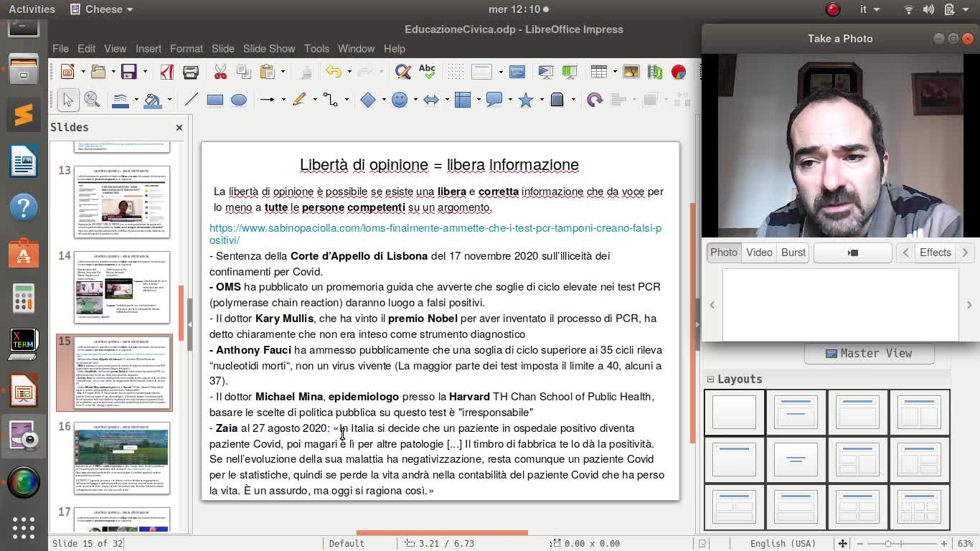Run the spelling check (Abc icon)

tap(427, 72)
